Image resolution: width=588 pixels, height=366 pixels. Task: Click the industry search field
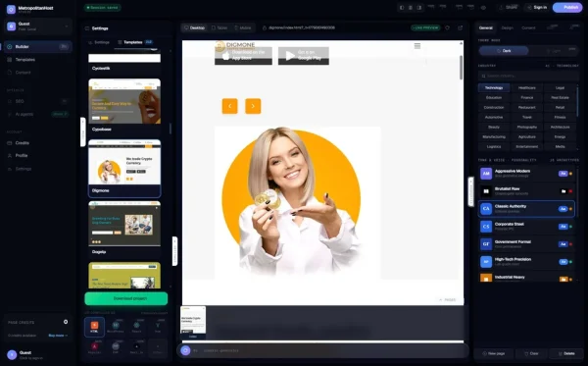pyautogui.click(x=528, y=76)
